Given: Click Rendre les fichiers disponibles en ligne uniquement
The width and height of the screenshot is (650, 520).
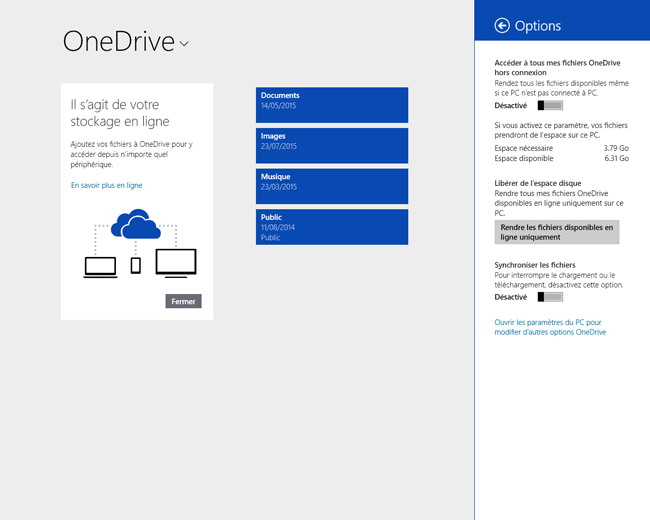Looking at the screenshot, I should [x=557, y=232].
